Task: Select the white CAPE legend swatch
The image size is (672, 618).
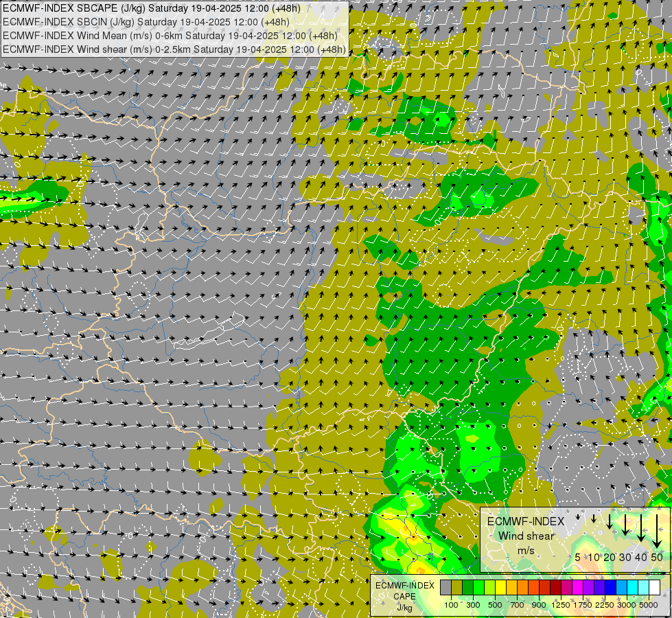Action: tap(655, 587)
